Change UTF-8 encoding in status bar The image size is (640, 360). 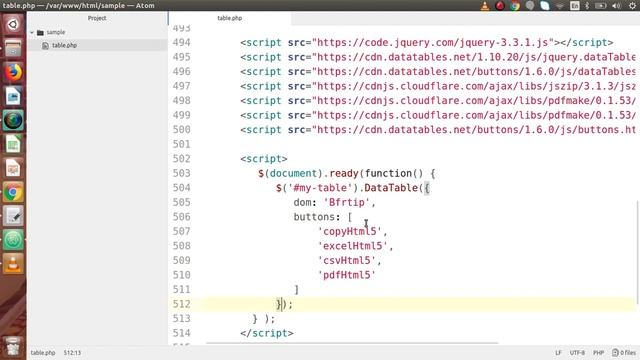point(577,353)
